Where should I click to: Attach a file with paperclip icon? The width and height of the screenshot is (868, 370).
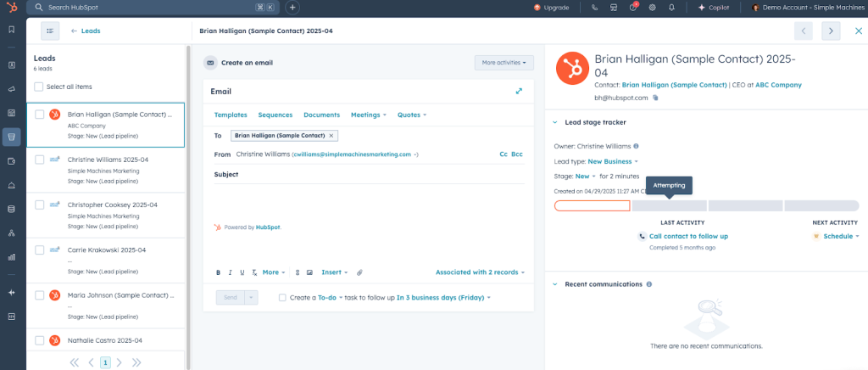(x=359, y=272)
